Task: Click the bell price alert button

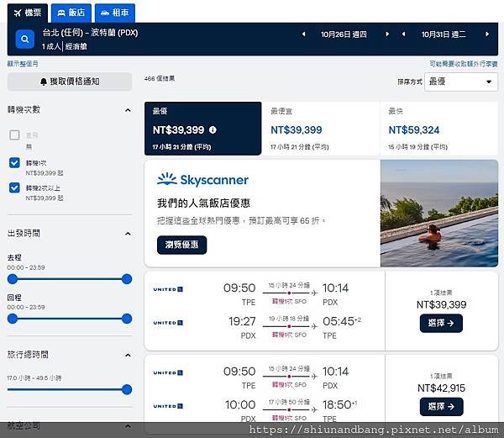Action: click(x=70, y=82)
